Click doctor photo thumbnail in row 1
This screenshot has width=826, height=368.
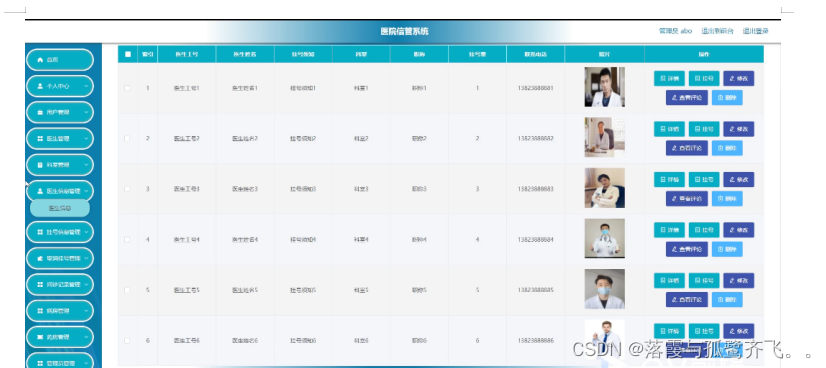605,87
